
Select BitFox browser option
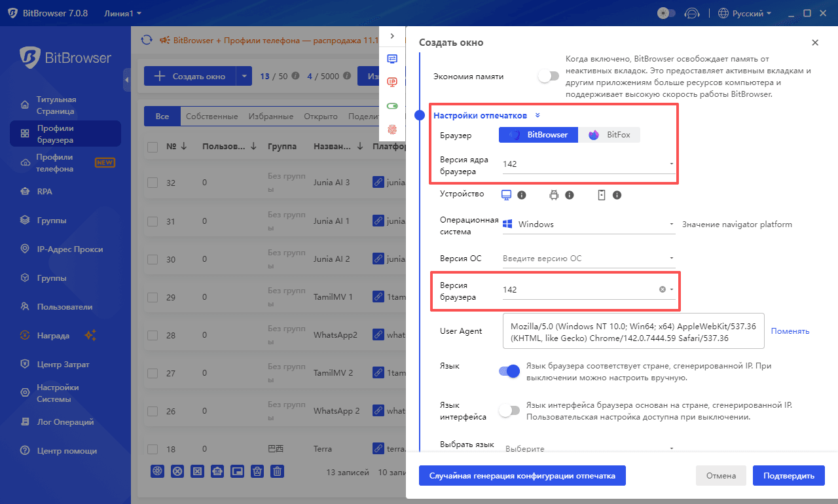tap(610, 135)
